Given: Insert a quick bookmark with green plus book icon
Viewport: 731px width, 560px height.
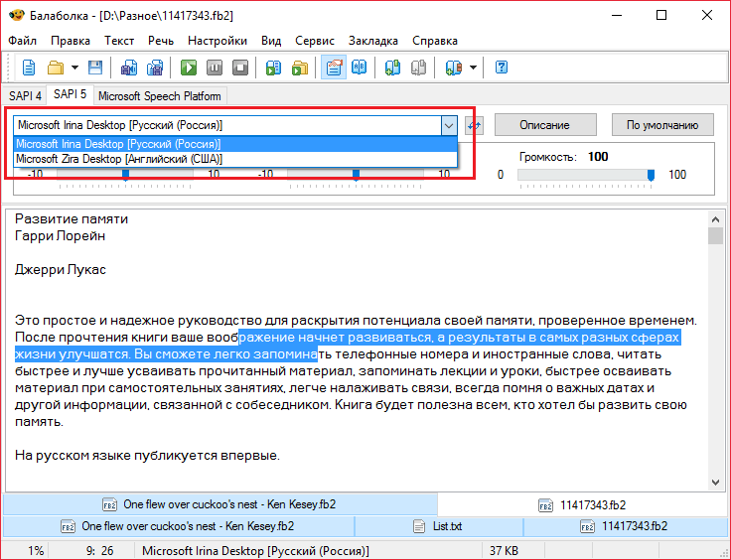Looking at the screenshot, I should [x=392, y=68].
